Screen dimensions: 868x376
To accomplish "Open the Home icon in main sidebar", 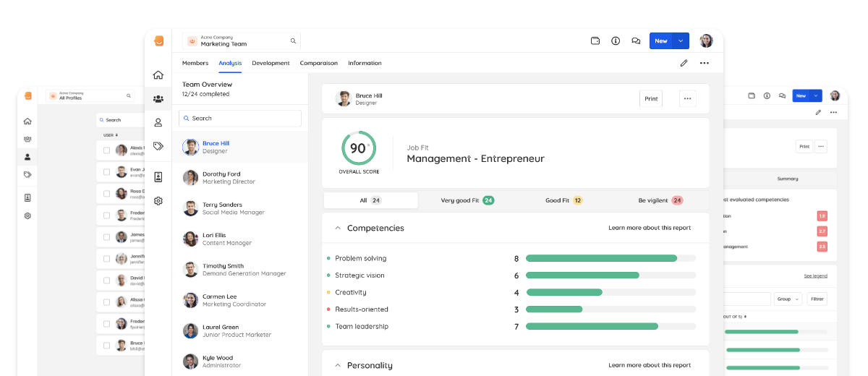I will pyautogui.click(x=158, y=75).
